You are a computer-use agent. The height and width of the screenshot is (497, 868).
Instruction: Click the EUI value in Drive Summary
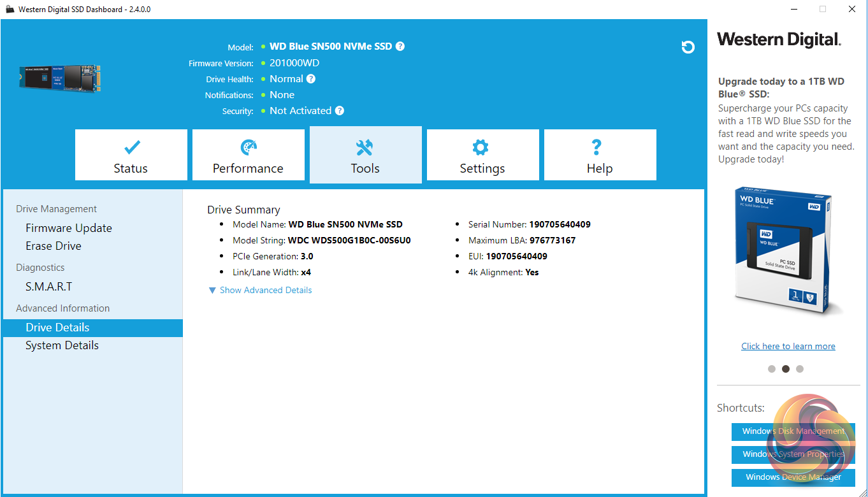(516, 256)
